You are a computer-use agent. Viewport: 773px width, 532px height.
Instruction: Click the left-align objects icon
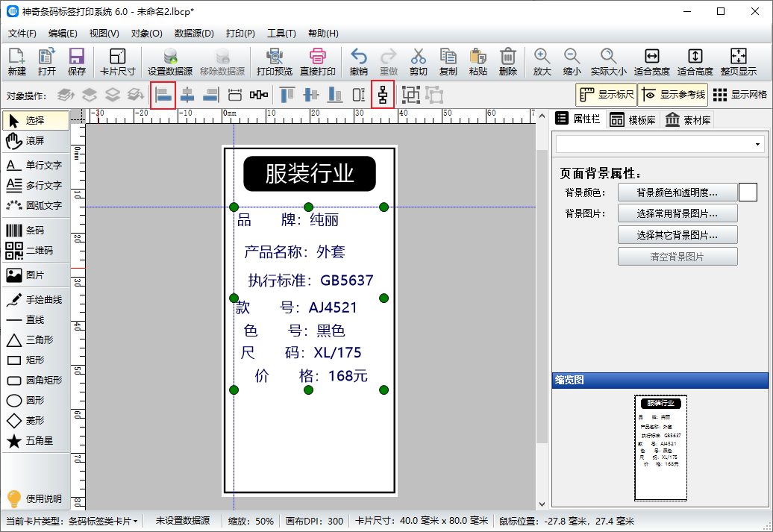163,95
